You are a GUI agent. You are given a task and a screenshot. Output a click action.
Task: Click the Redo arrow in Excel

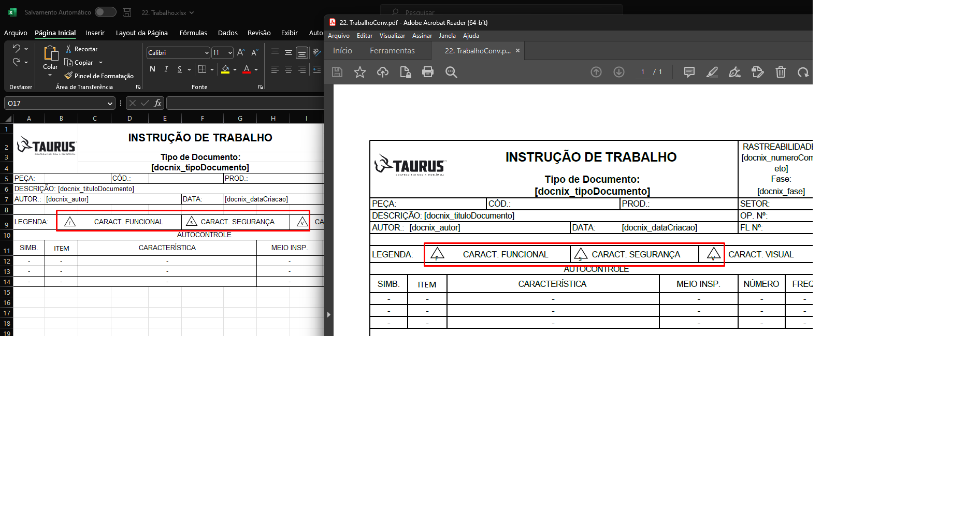coord(17,62)
